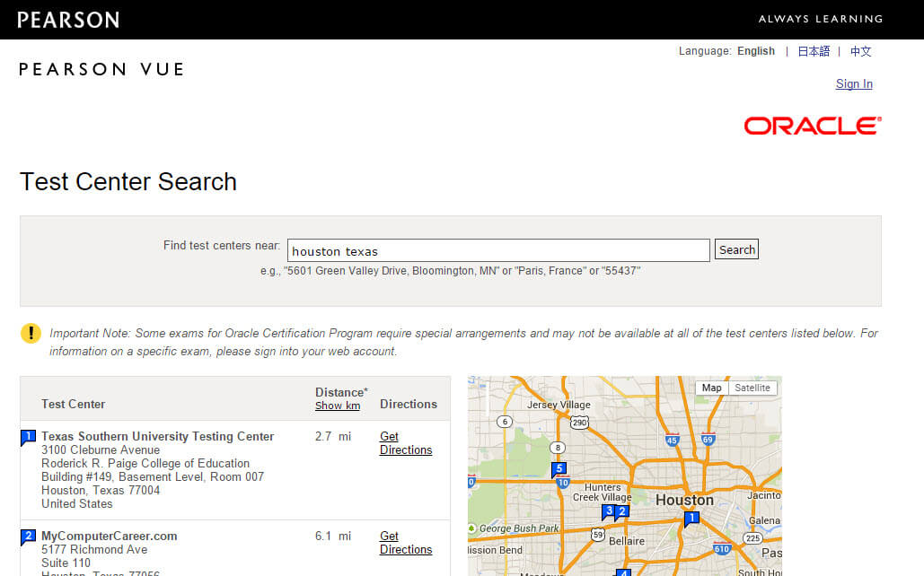This screenshot has height=576, width=924.
Task: Switch map to Map view
Action: tap(712, 388)
